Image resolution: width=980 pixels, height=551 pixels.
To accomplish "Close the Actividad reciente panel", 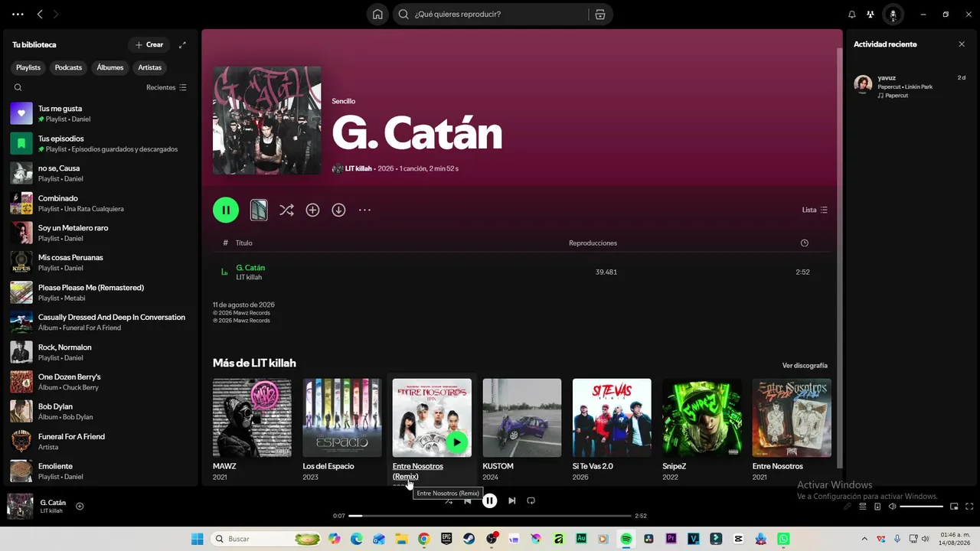I will 962,44.
